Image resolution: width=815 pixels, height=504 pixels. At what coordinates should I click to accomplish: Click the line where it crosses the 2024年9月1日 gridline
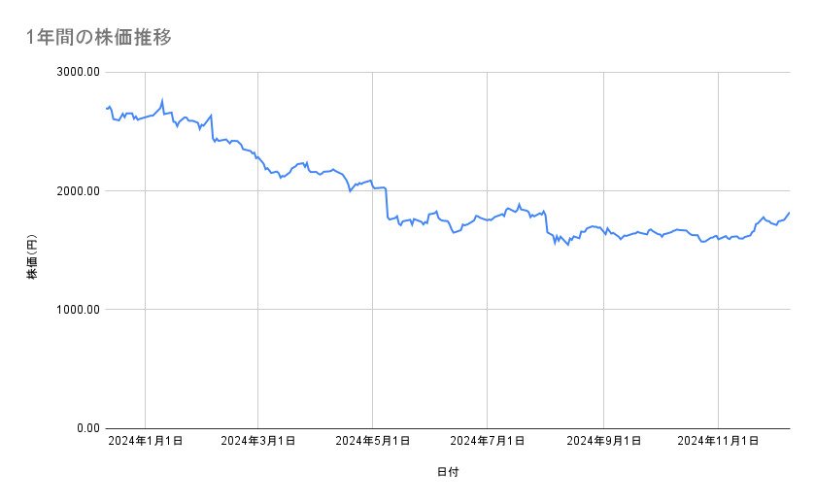tap(603, 230)
